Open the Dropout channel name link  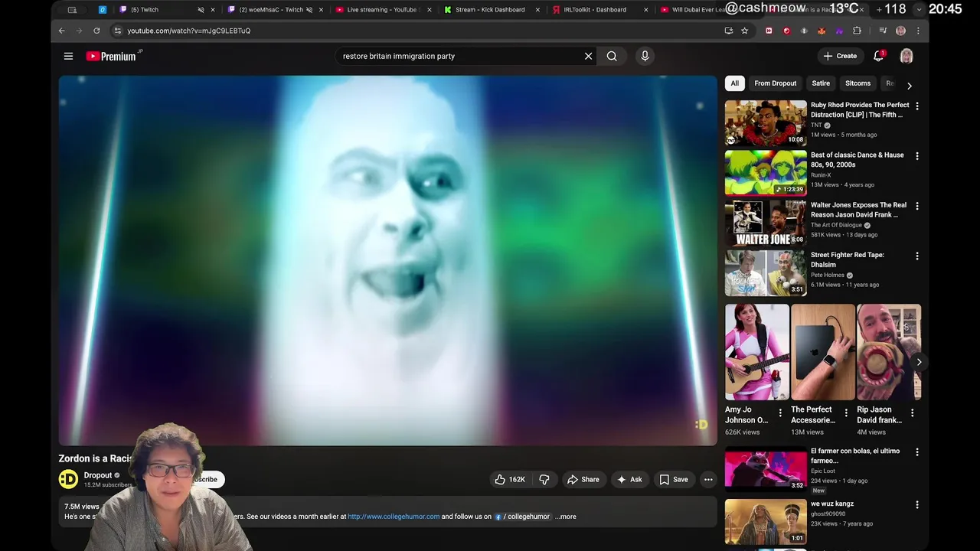pyautogui.click(x=98, y=475)
